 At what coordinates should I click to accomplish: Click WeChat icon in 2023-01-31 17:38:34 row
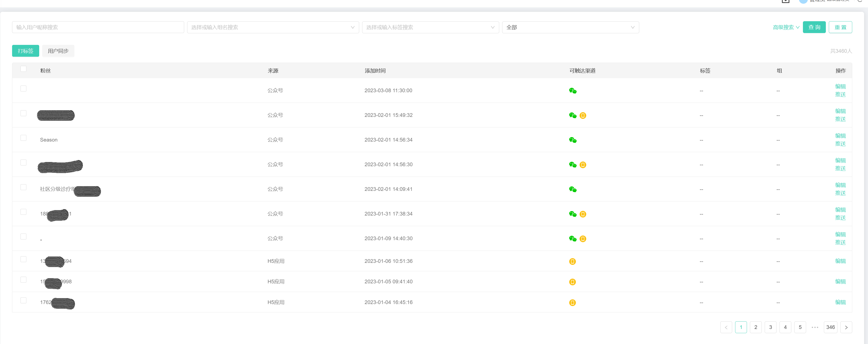[x=572, y=214]
